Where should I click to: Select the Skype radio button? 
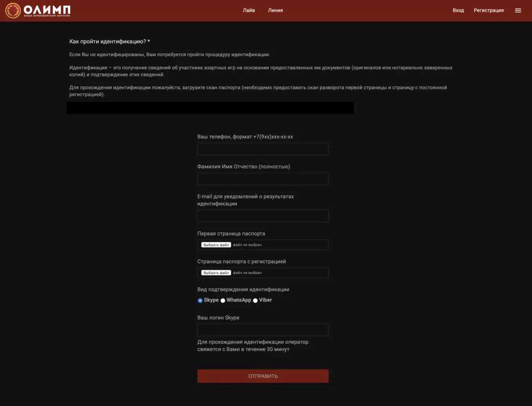[200, 300]
